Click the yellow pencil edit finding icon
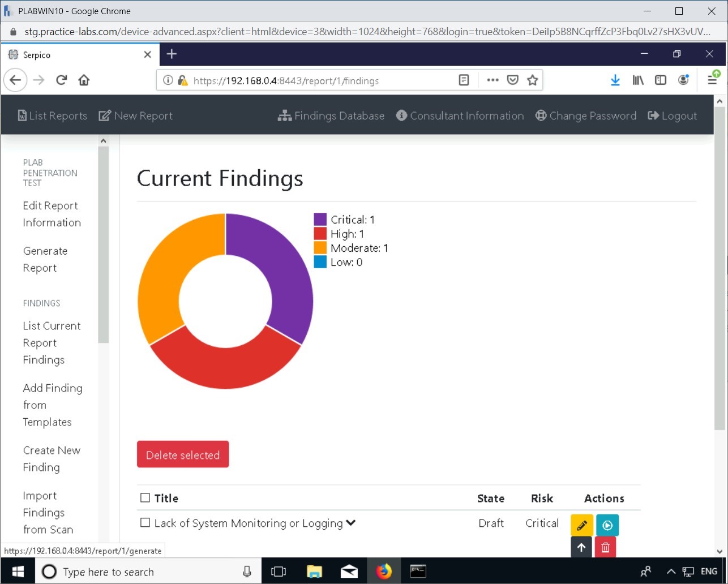The image size is (728, 584). pyautogui.click(x=581, y=525)
